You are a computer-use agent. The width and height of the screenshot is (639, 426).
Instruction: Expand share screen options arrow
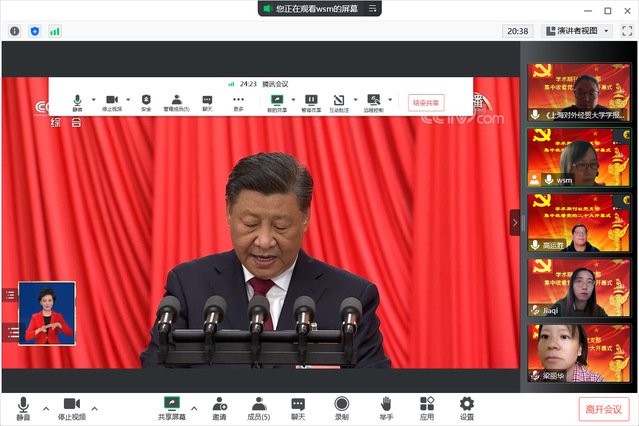click(x=194, y=408)
